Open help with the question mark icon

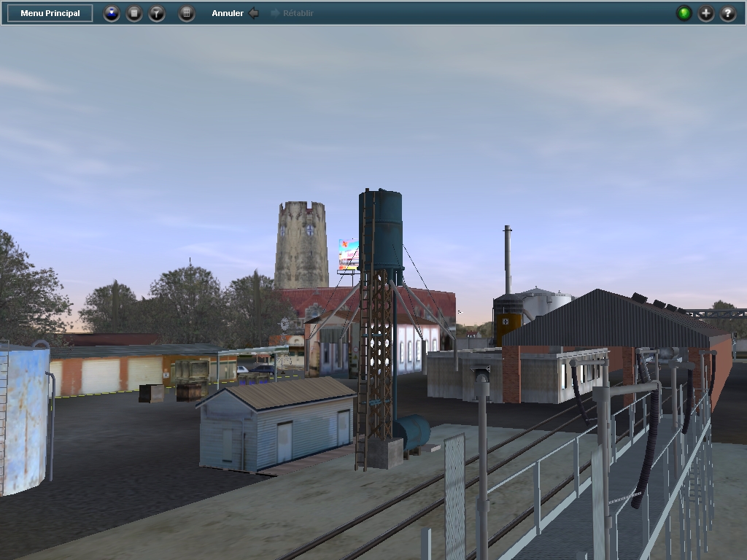(728, 13)
